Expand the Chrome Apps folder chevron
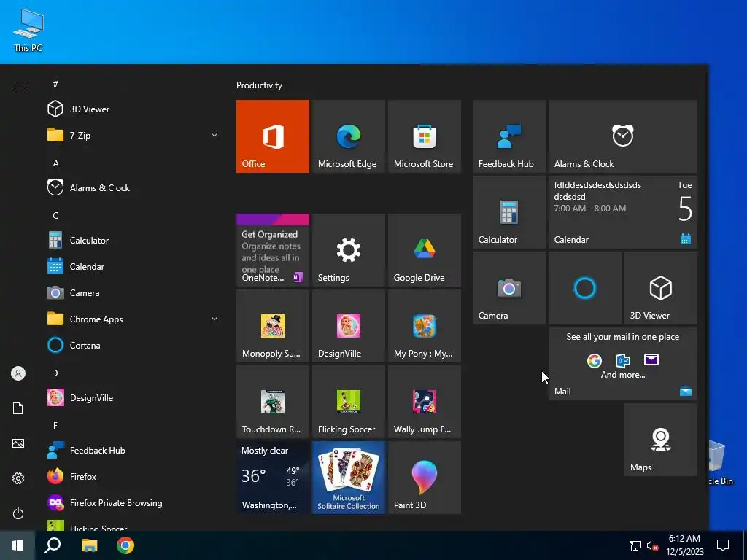 [214, 319]
